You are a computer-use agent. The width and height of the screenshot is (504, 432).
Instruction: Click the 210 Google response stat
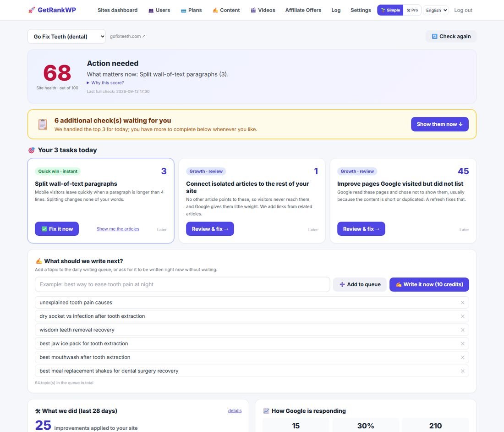point(435,426)
